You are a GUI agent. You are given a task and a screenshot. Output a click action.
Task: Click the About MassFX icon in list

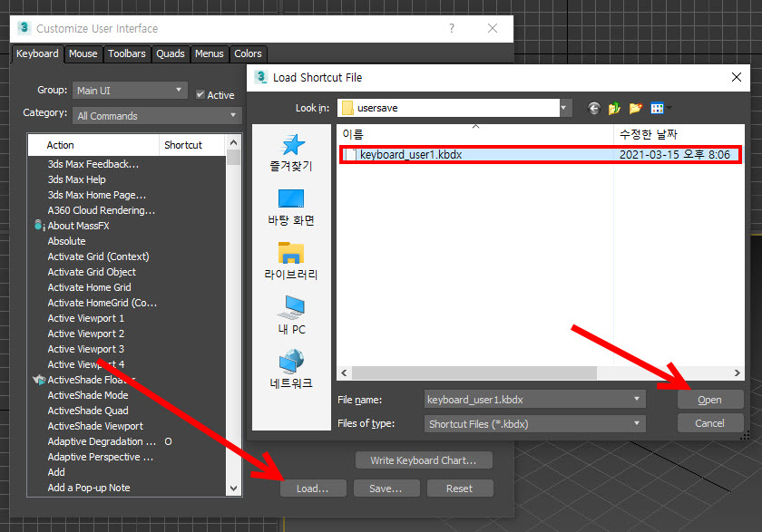(x=39, y=226)
